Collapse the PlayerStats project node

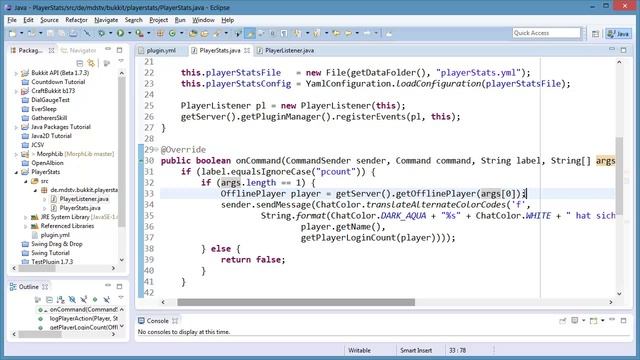pos(16,172)
